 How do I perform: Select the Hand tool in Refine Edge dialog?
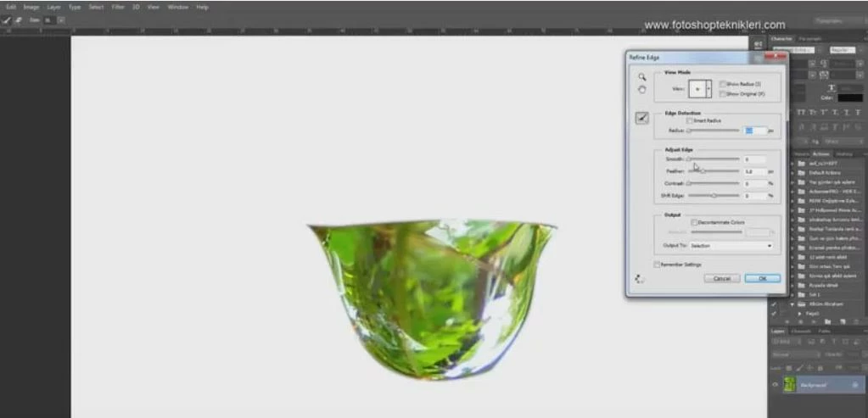coord(641,90)
